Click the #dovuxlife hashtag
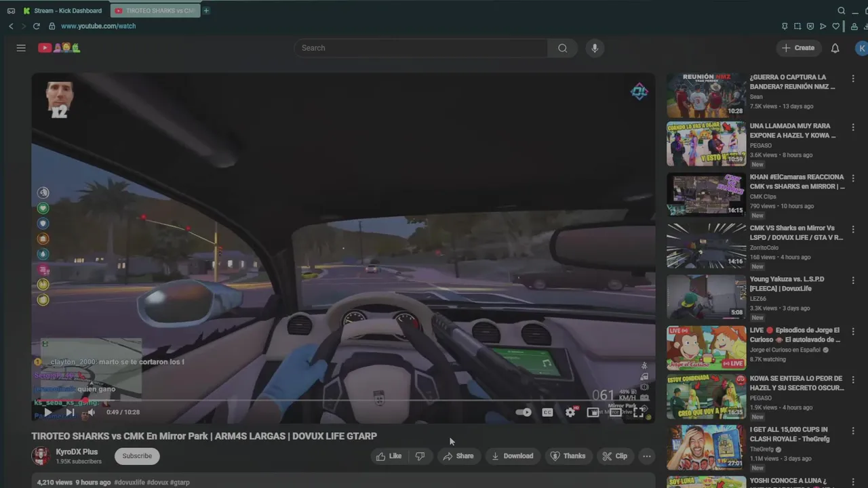 coord(130,483)
